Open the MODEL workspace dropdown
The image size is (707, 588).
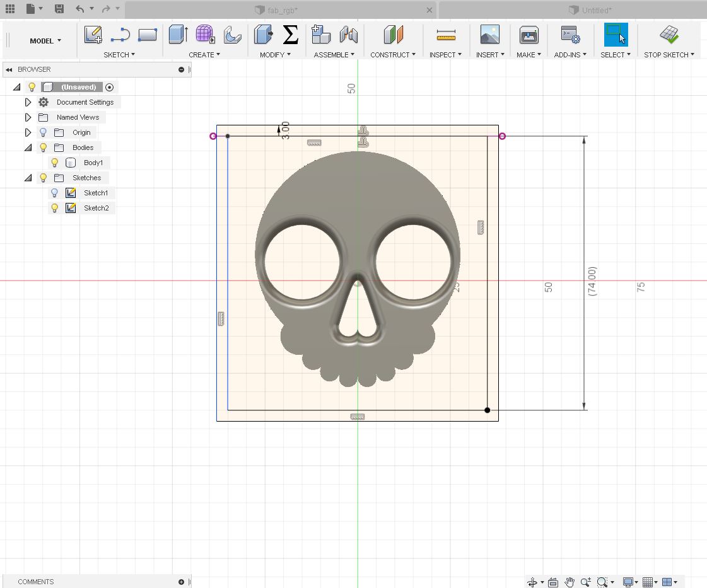point(45,41)
